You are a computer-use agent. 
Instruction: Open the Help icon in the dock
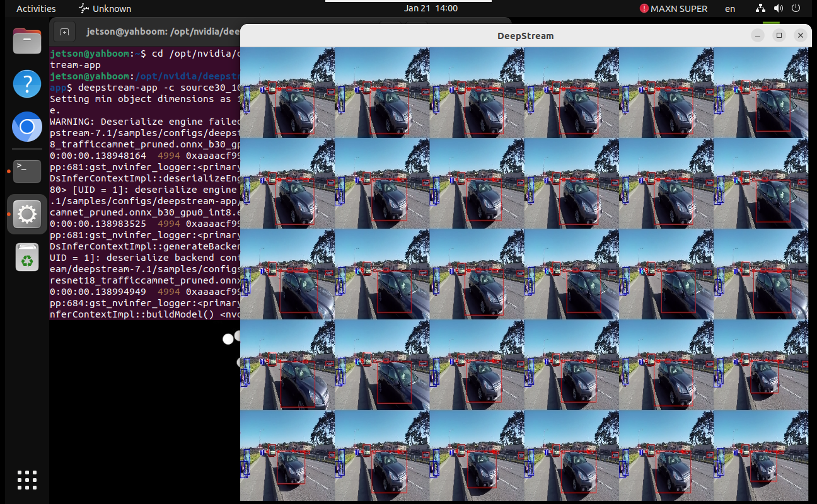[x=27, y=84]
